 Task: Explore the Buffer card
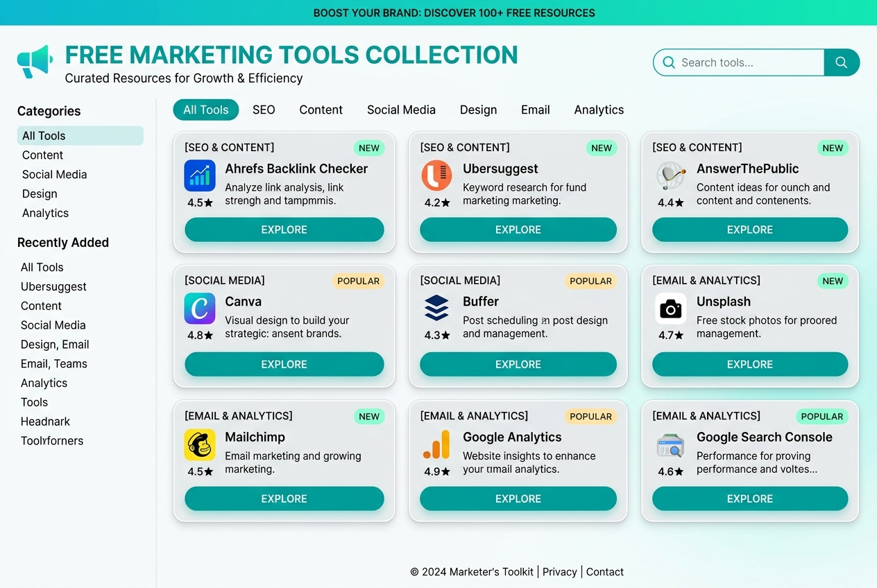click(518, 364)
